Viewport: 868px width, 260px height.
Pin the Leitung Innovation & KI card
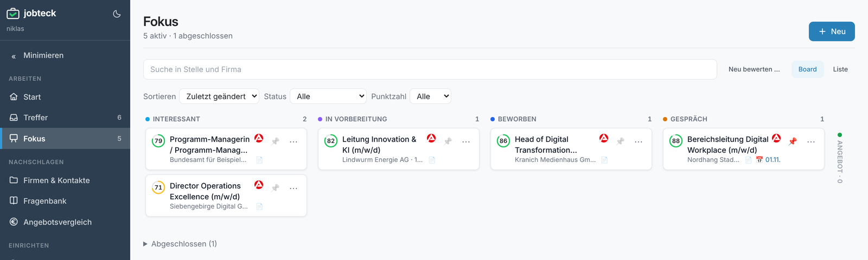point(448,141)
